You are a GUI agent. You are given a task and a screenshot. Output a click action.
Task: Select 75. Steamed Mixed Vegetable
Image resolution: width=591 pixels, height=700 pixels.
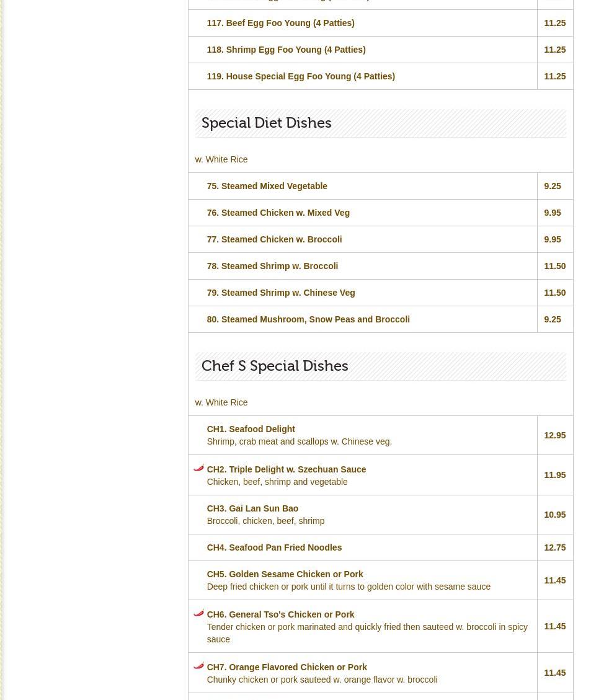pos(267,186)
